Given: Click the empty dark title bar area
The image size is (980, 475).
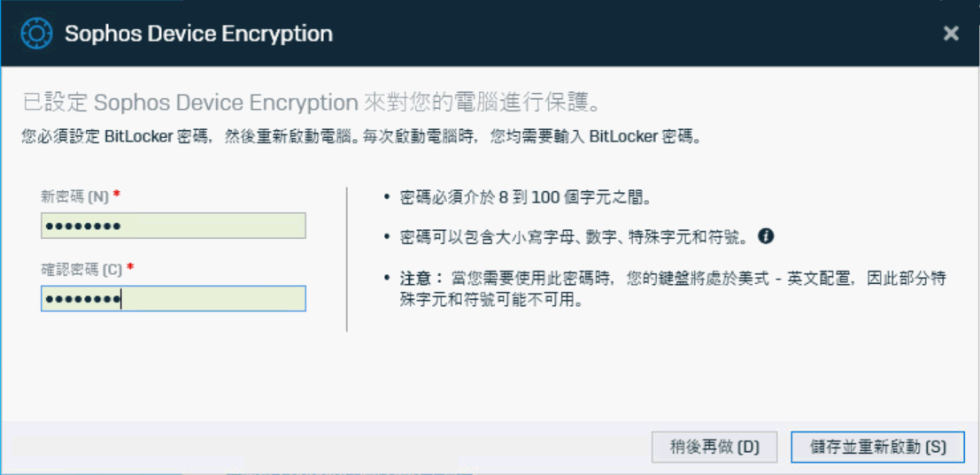Looking at the screenshot, I should 625,33.
